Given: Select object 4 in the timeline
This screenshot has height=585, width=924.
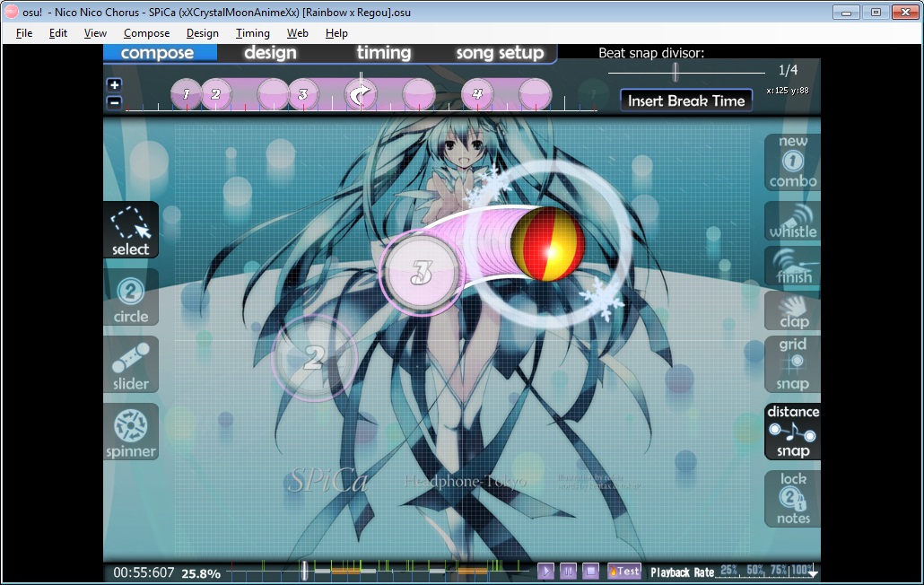Looking at the screenshot, I should coord(477,94).
